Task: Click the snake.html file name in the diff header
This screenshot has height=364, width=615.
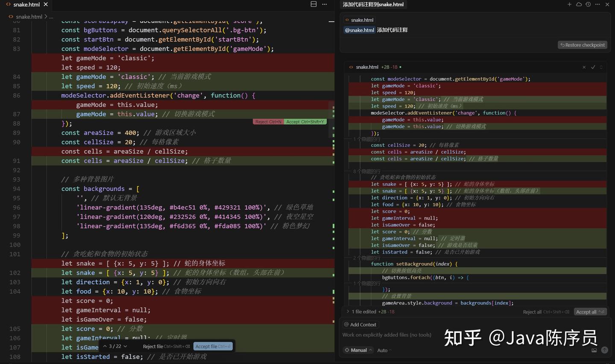Action: tap(367, 67)
